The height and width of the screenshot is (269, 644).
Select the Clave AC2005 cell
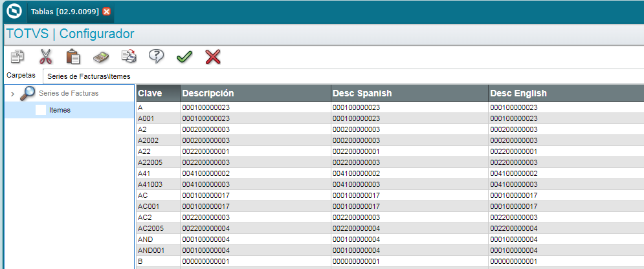coord(158,228)
